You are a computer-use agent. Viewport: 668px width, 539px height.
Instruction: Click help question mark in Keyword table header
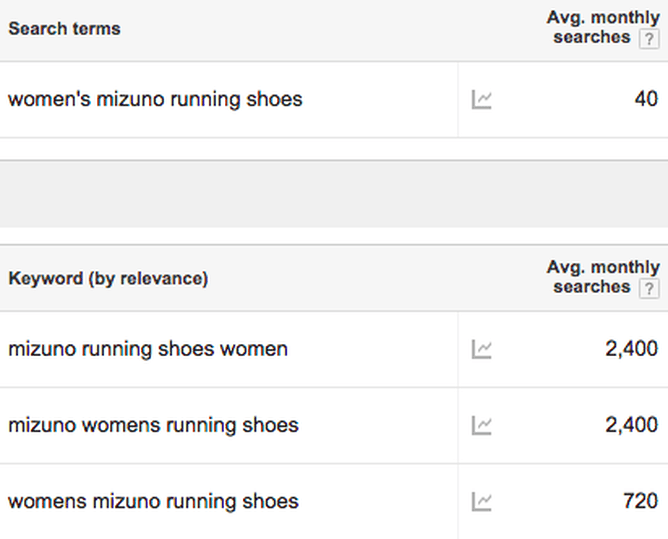(x=649, y=288)
